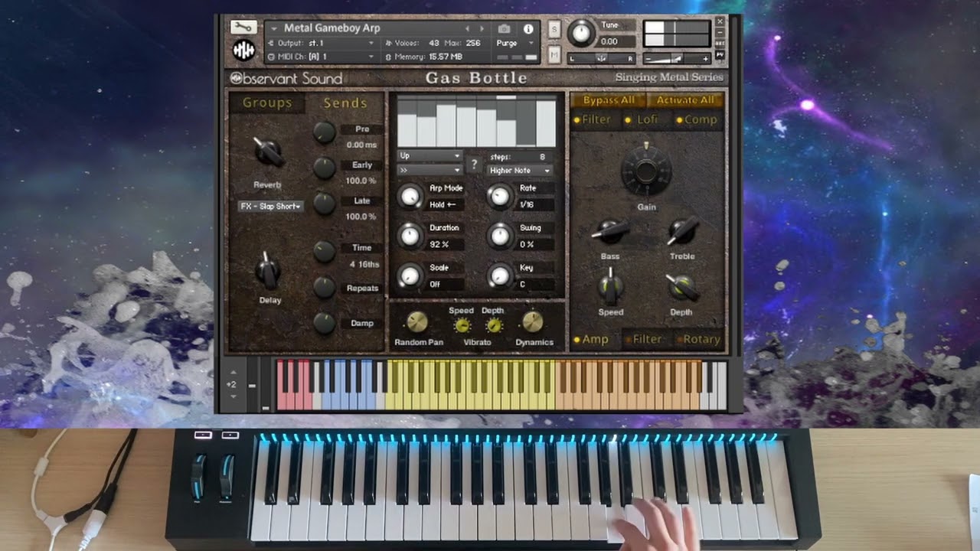Click the Hold arp mode value
980x551 pixels.
[x=447, y=204]
